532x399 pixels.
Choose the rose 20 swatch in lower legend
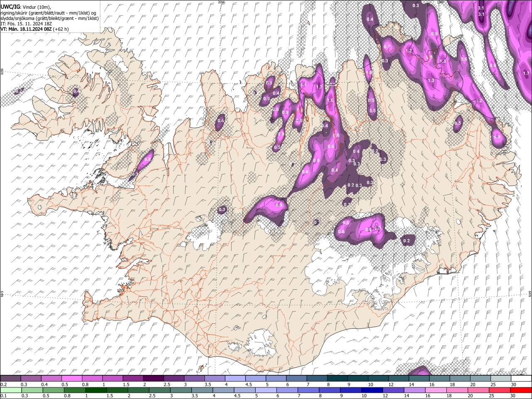pyautogui.click(x=478, y=390)
